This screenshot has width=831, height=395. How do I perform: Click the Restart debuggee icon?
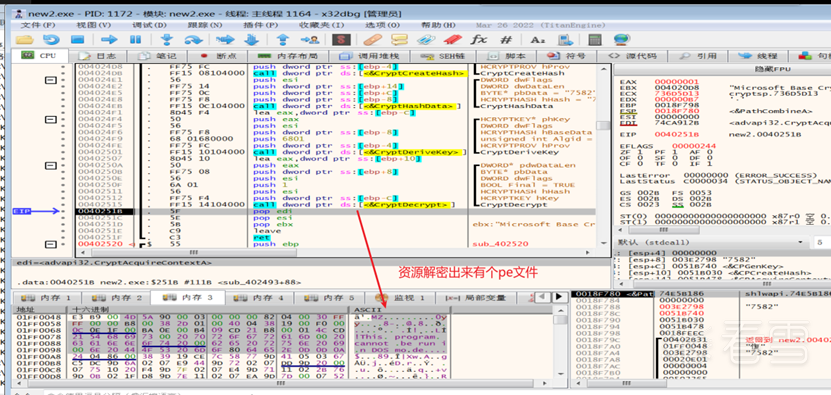click(51, 39)
